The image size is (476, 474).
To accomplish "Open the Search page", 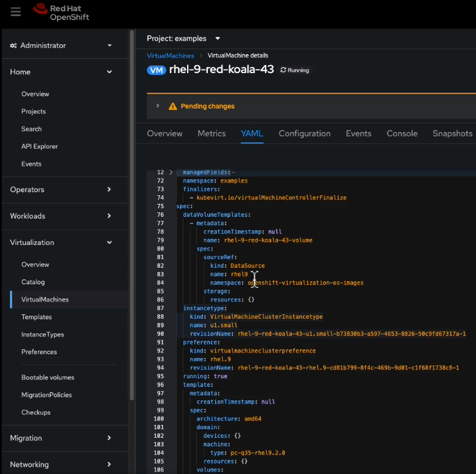I will click(x=31, y=129).
